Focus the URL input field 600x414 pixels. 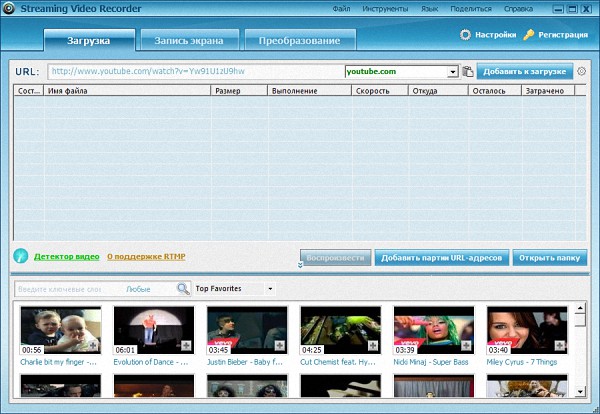196,72
